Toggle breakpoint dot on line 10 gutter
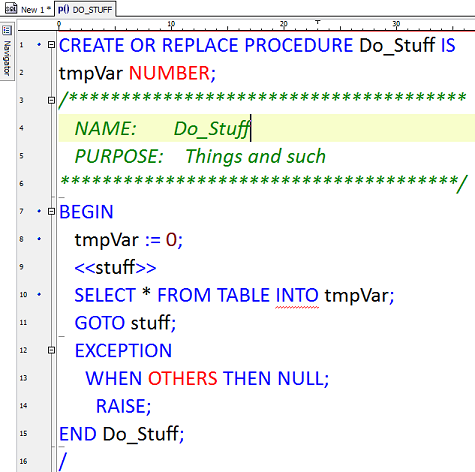 (x=39, y=294)
